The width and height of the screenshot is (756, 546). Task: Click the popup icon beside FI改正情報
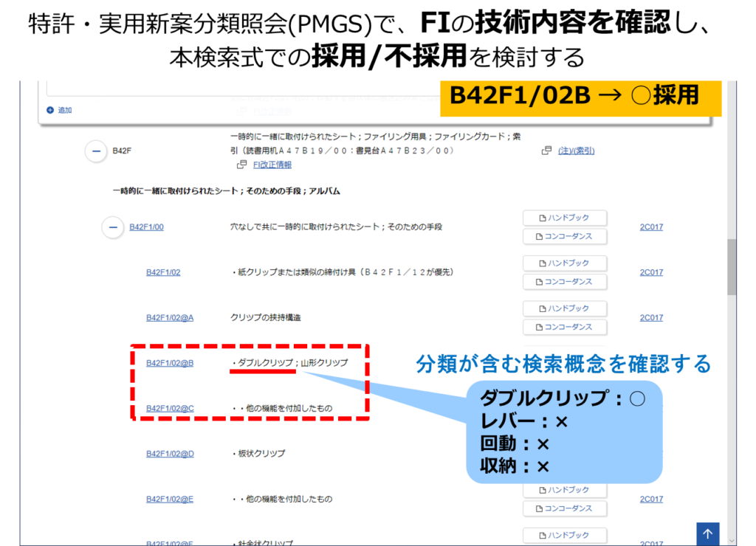(241, 165)
